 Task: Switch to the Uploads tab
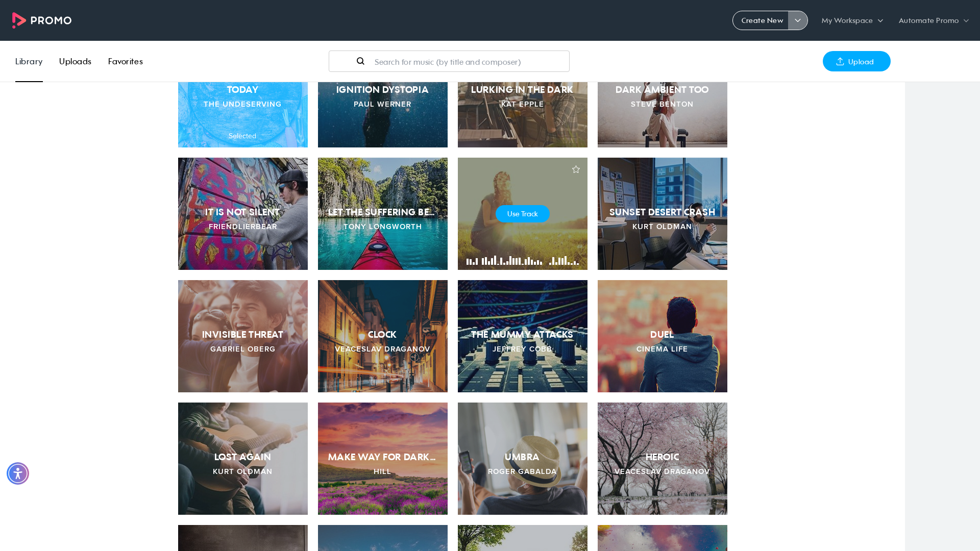[75, 61]
